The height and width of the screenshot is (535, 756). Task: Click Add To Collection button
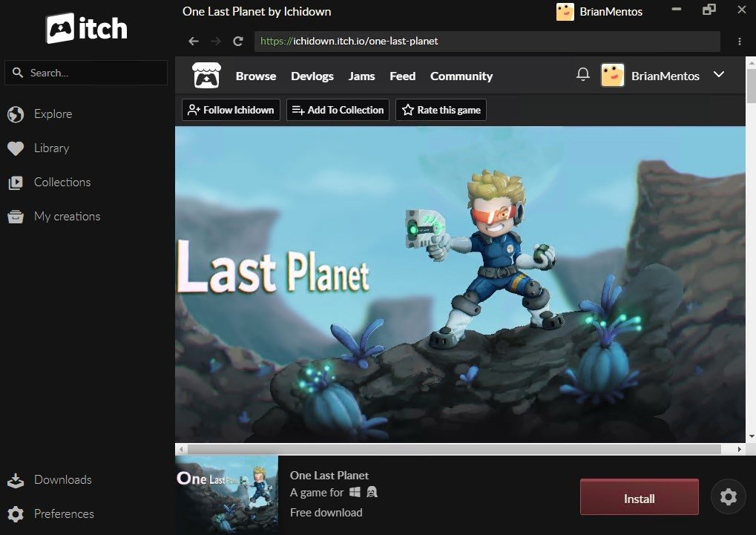click(x=338, y=110)
